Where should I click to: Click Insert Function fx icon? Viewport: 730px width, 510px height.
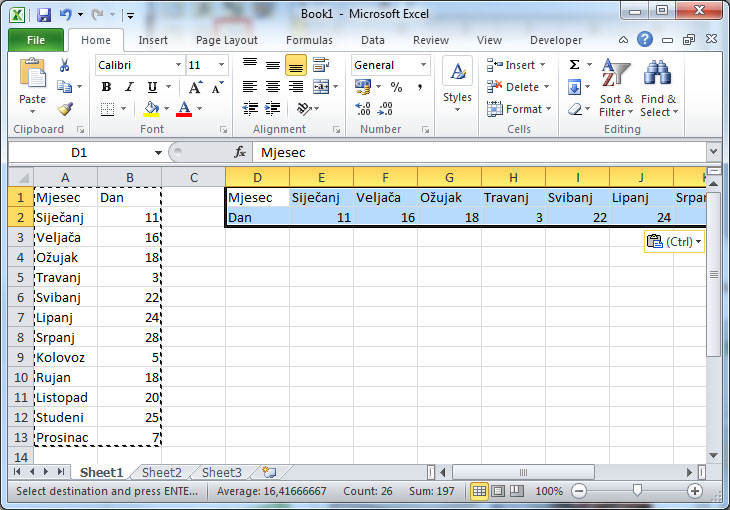pyautogui.click(x=240, y=152)
